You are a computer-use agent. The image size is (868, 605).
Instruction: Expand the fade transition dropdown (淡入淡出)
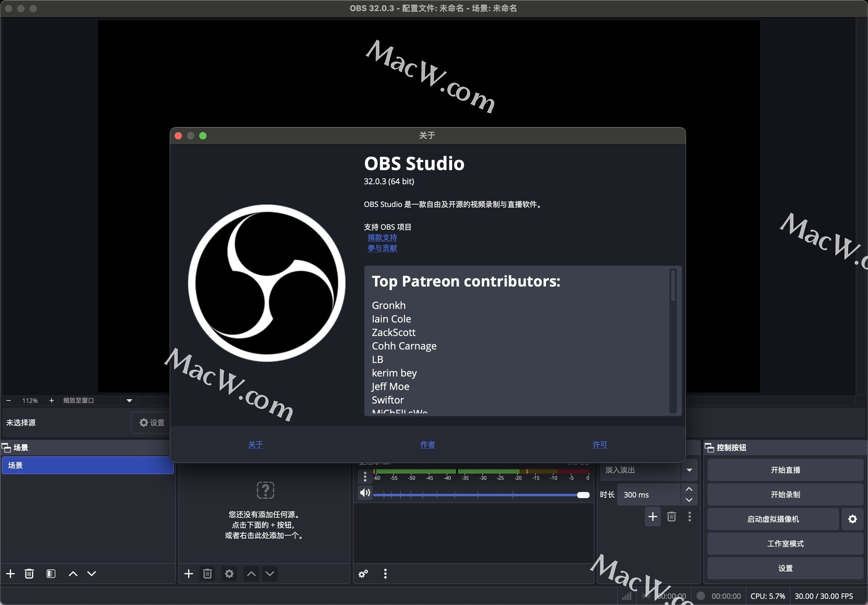click(689, 470)
